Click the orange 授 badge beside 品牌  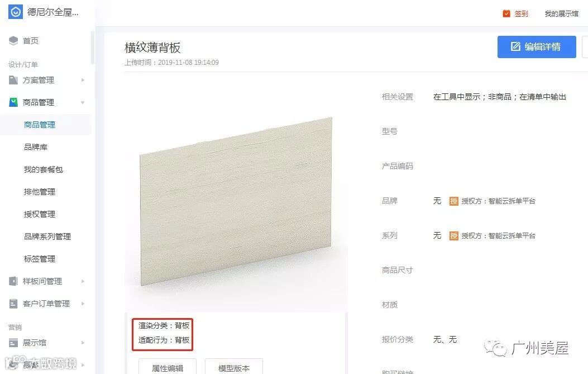click(454, 201)
